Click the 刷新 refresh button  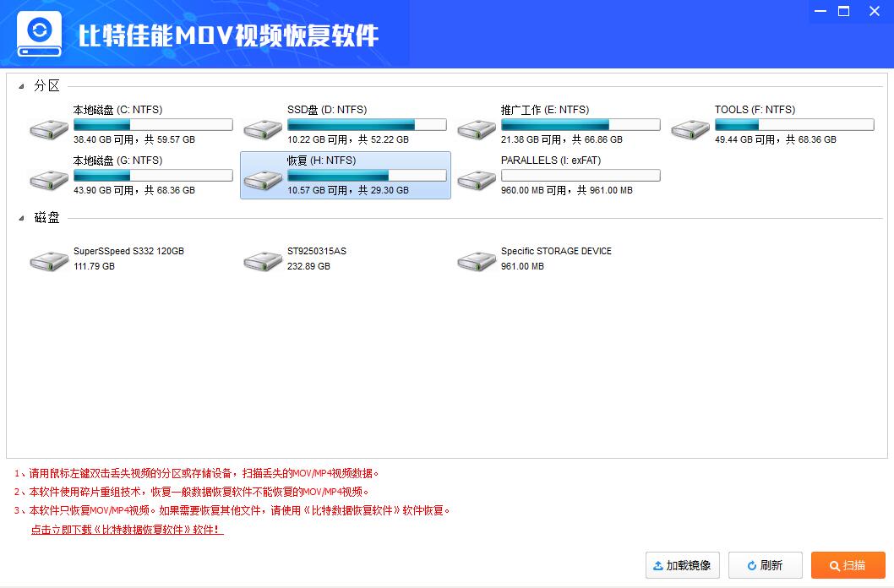[766, 565]
